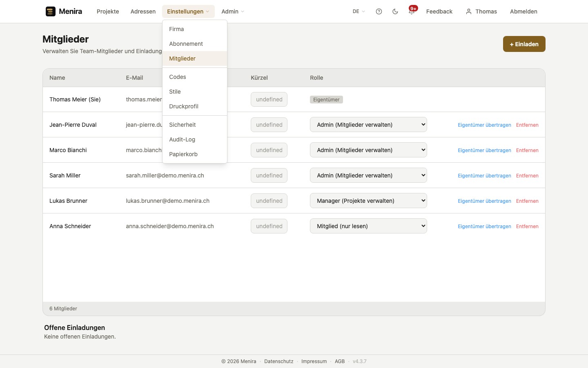This screenshot has width=588, height=368.
Task: Open Jean-Pierre Duval's role dropdown
Action: pyautogui.click(x=368, y=125)
